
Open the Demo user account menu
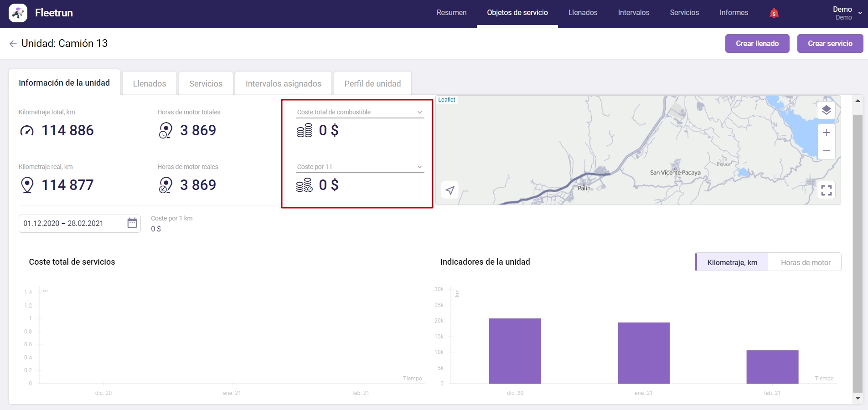[847, 13]
